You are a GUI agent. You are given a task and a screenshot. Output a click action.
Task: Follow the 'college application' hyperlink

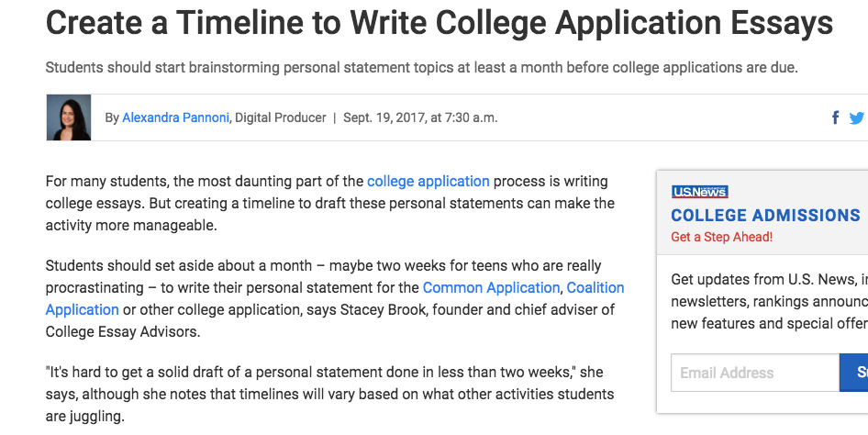[x=428, y=182]
